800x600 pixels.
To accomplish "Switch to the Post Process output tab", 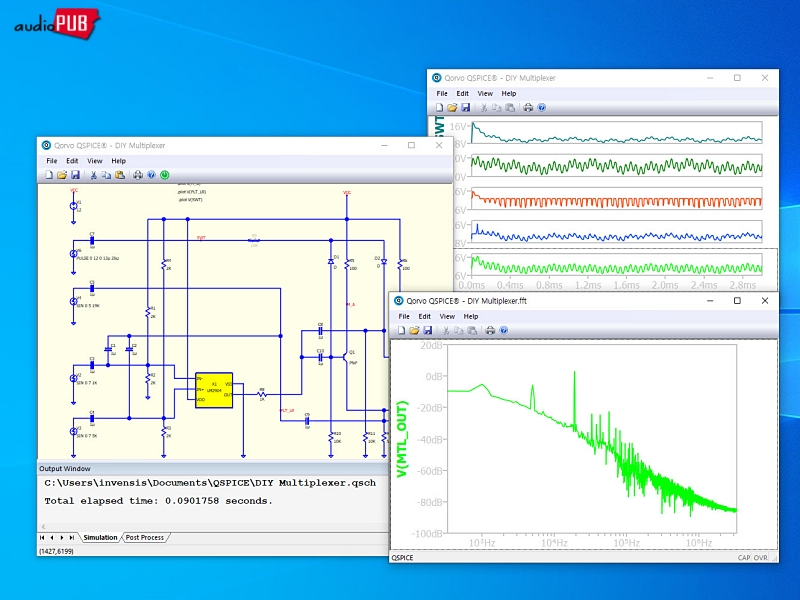I will coord(145,538).
